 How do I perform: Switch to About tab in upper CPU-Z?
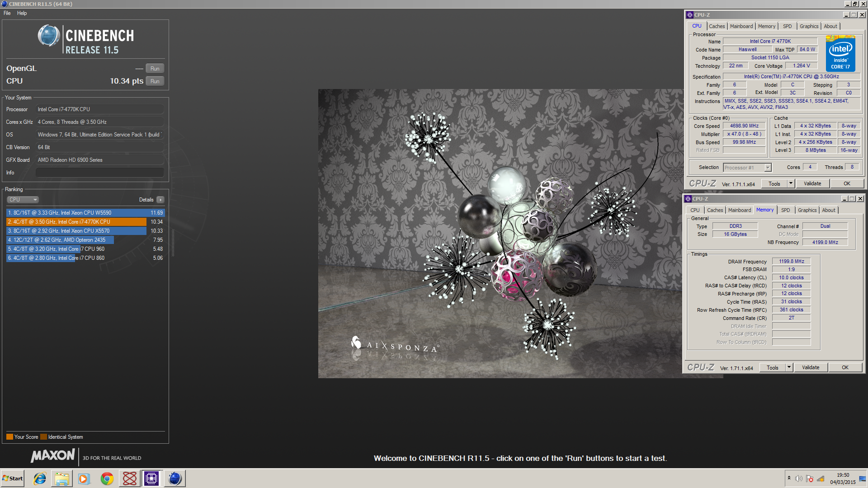point(830,26)
